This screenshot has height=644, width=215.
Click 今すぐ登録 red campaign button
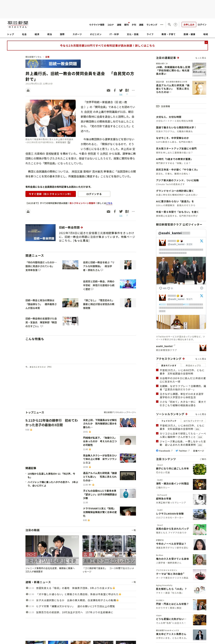click(51, 194)
